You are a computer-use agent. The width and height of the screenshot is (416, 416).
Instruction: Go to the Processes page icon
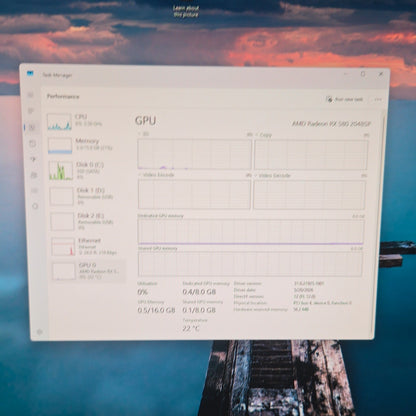click(x=31, y=111)
